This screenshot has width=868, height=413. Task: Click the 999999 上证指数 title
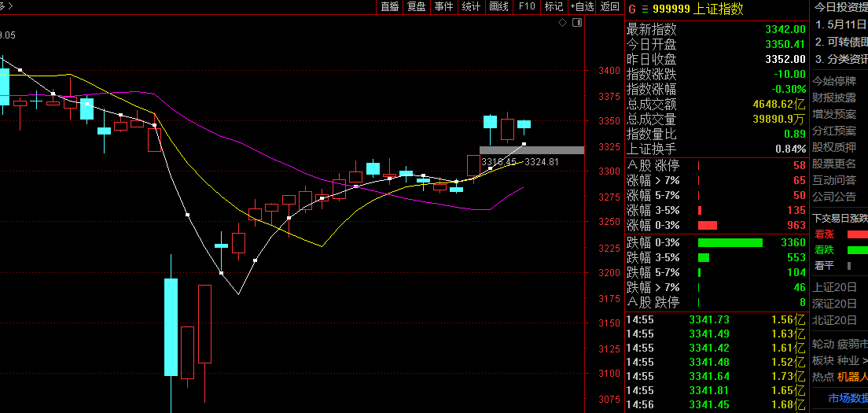[697, 9]
